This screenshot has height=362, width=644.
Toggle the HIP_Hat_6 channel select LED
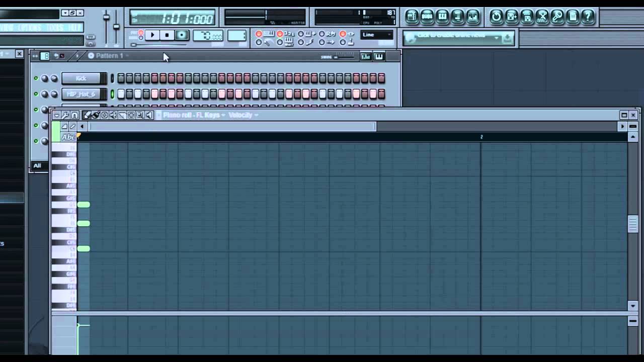pyautogui.click(x=112, y=94)
